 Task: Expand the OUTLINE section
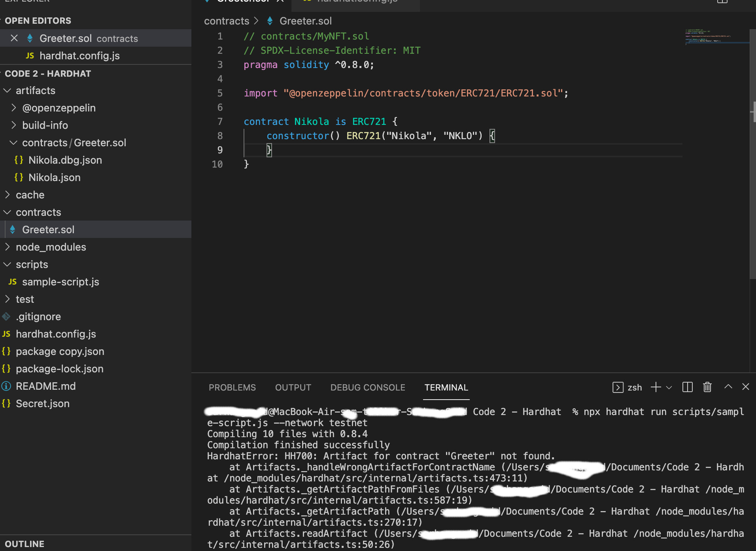pyautogui.click(x=96, y=544)
